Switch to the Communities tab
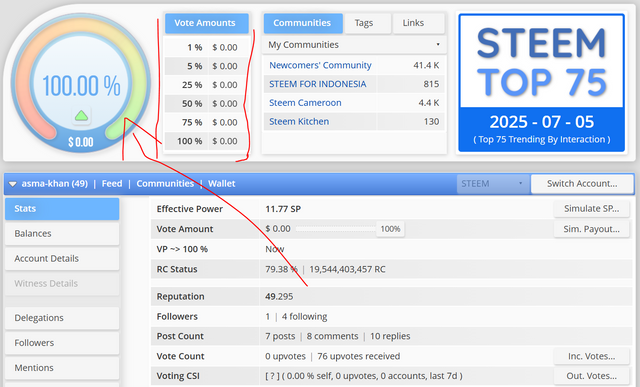The width and height of the screenshot is (640, 387). tap(302, 23)
